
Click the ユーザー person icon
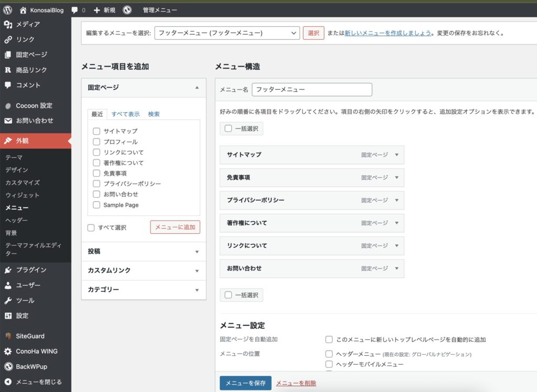pyautogui.click(x=8, y=285)
